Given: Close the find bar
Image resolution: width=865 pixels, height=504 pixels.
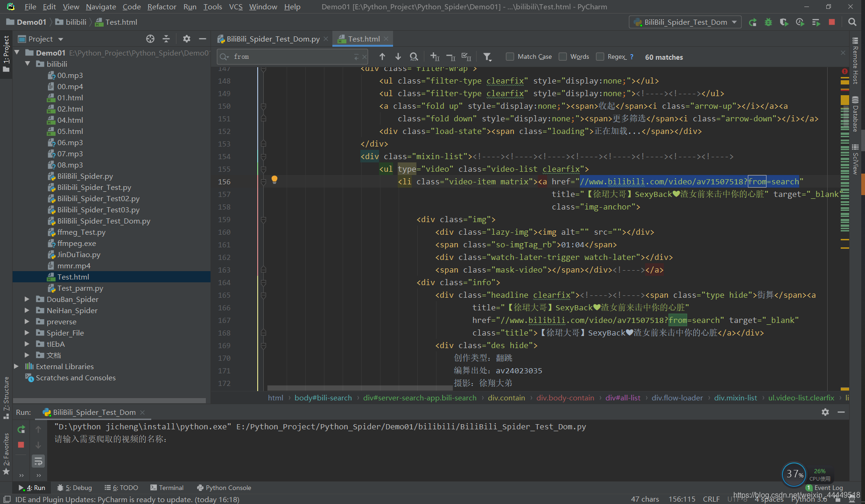Looking at the screenshot, I should (x=843, y=53).
